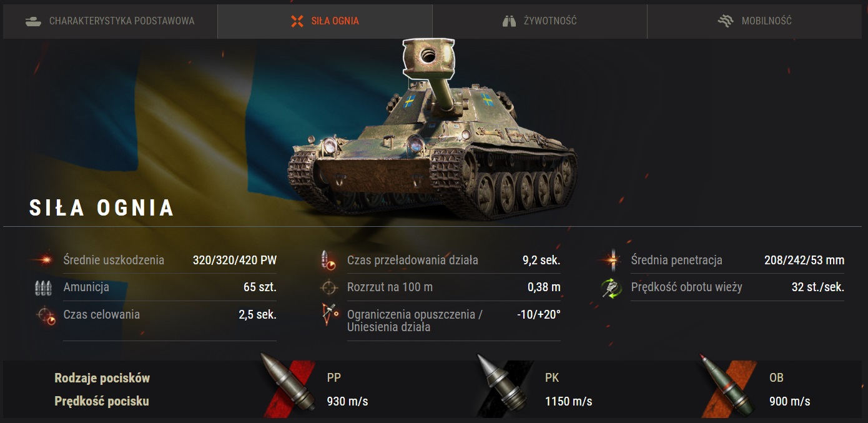The height and width of the screenshot is (423, 868).
Task: Click the Rodzaje pocisków label
Action: pyautogui.click(x=102, y=378)
